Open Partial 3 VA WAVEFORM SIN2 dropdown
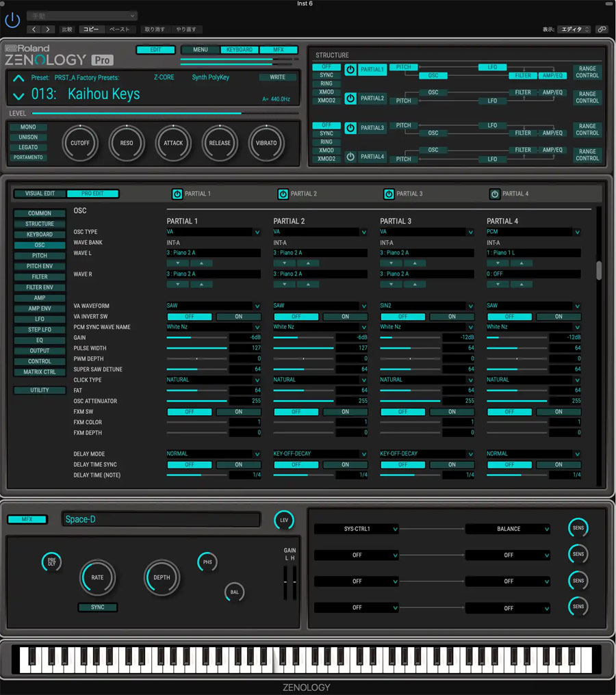616x695 pixels. click(x=427, y=306)
